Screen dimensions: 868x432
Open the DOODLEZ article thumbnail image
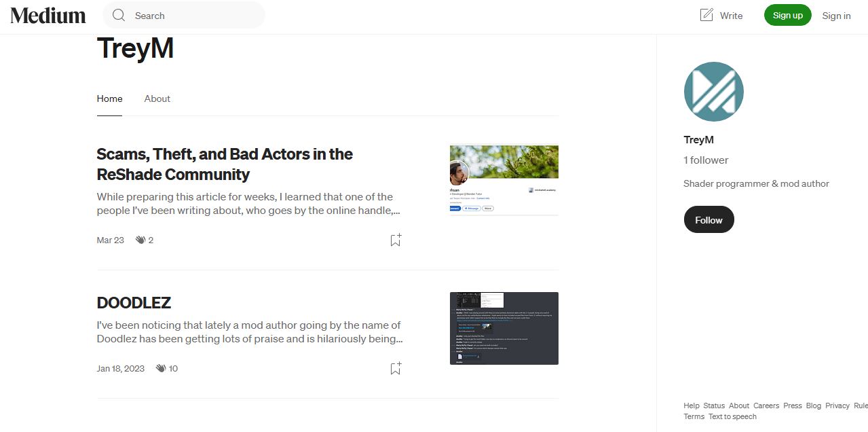pyautogui.click(x=504, y=328)
